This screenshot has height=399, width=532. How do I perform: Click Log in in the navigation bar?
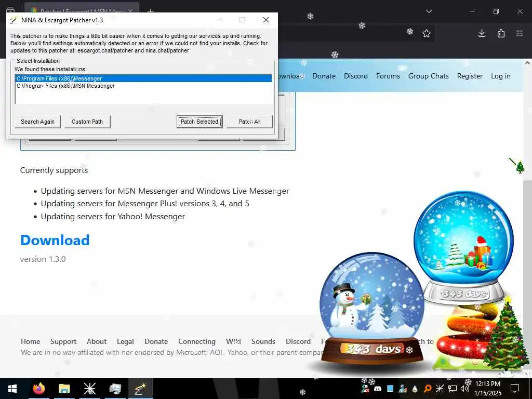coord(500,76)
